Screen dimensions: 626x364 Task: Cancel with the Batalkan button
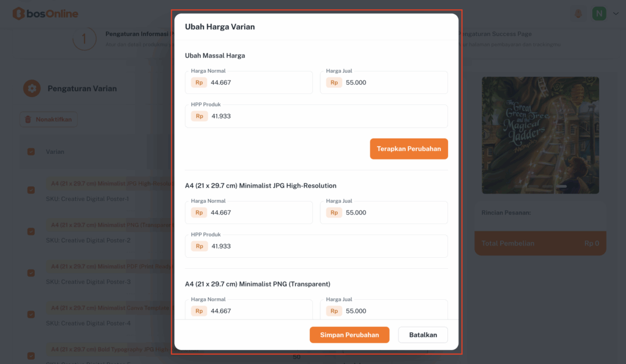click(x=422, y=335)
